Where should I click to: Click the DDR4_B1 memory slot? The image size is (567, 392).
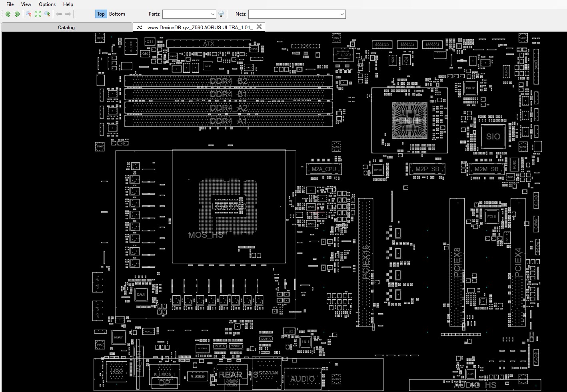click(228, 94)
